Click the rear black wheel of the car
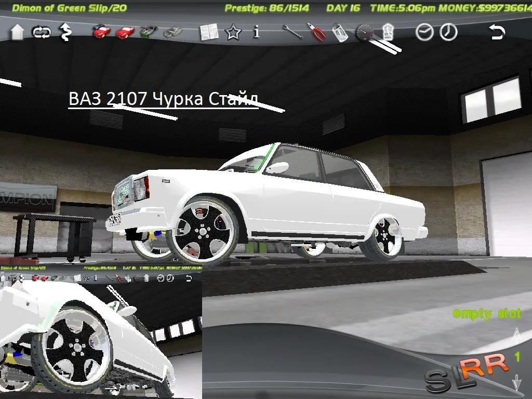Viewport: 532px width, 399px height. 384,236
